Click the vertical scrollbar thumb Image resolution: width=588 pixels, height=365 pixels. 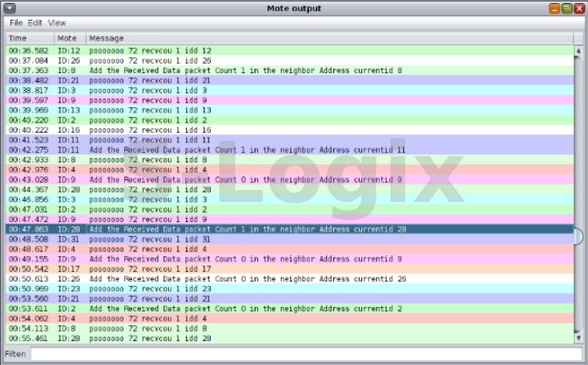pos(578,236)
